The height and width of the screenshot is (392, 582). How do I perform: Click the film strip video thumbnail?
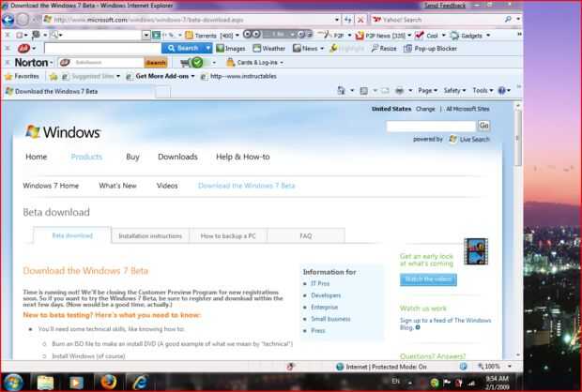click(x=476, y=251)
